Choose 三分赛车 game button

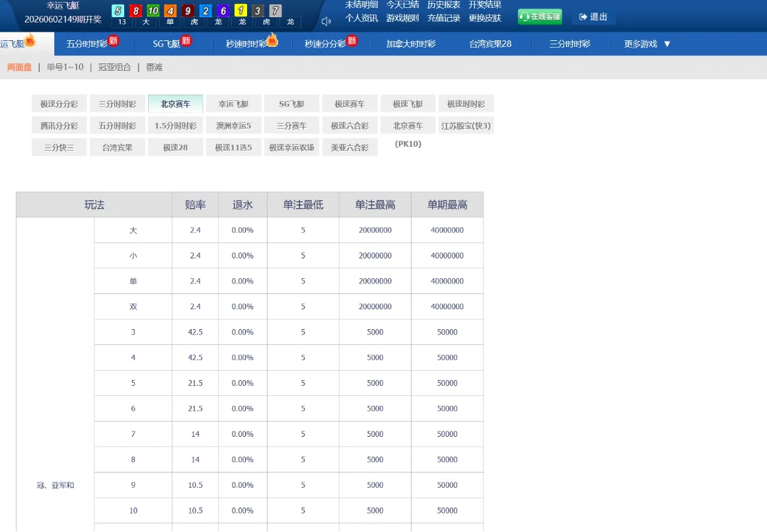tap(292, 126)
